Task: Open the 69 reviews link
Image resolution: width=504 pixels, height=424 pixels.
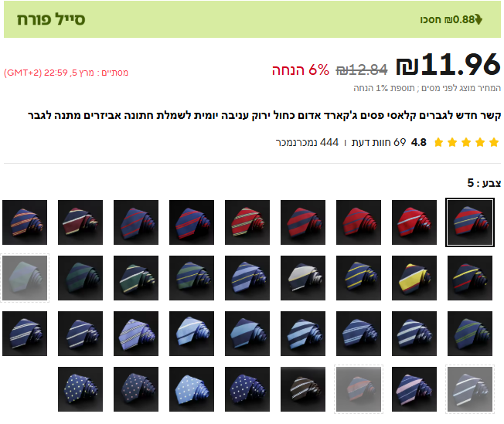Action: (x=379, y=142)
